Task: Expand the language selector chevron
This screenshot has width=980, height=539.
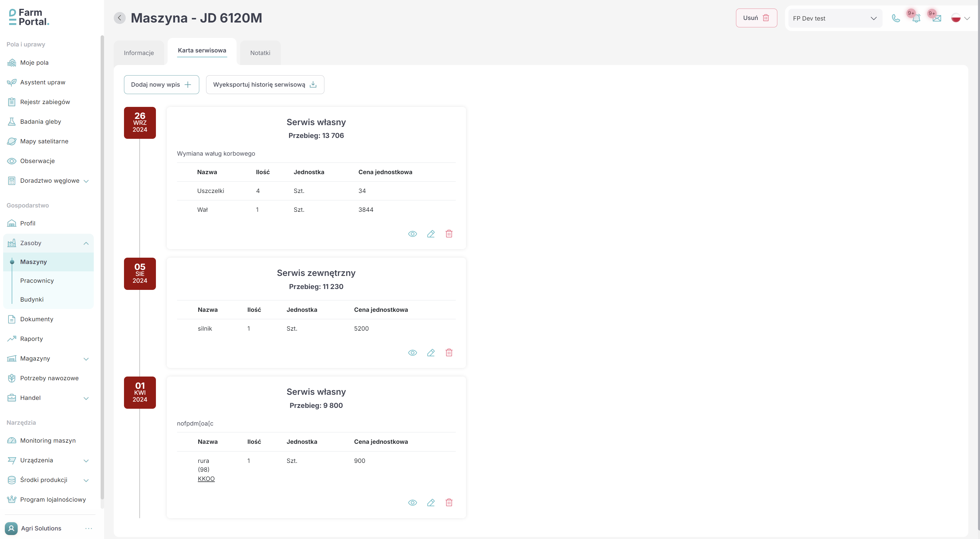Action: (967, 18)
